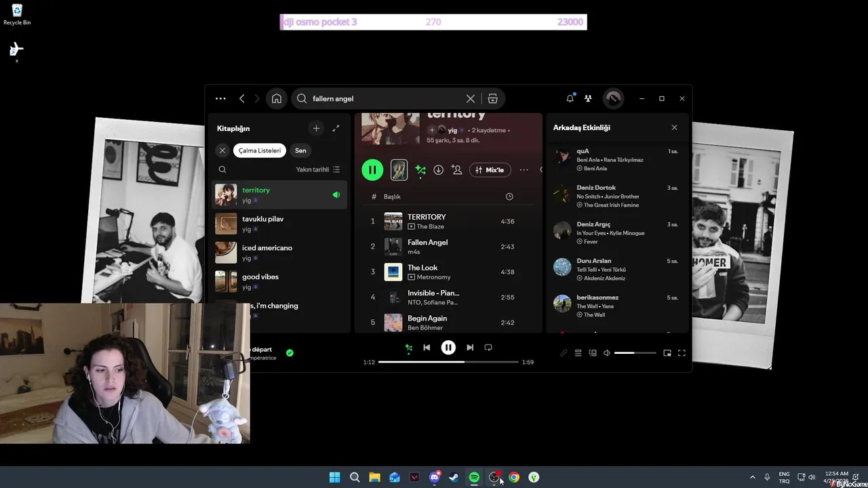This screenshot has height=488, width=868.
Task: Open the Spotify Home button
Action: pos(277,98)
